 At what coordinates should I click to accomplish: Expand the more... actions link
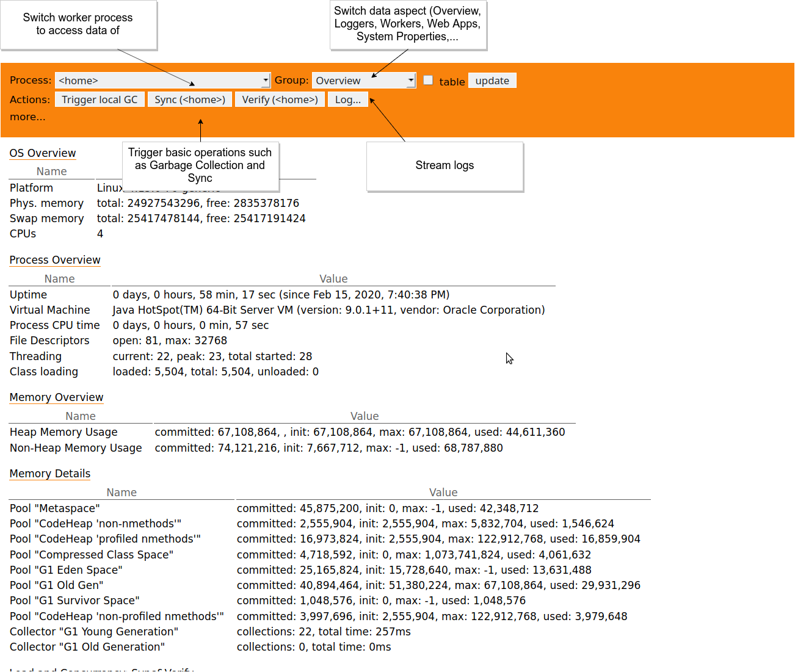tap(27, 117)
